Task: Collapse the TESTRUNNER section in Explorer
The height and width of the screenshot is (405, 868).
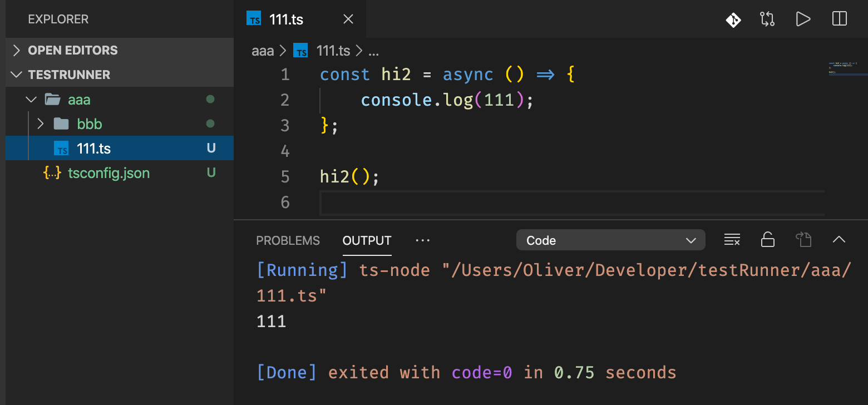Action: click(16, 74)
